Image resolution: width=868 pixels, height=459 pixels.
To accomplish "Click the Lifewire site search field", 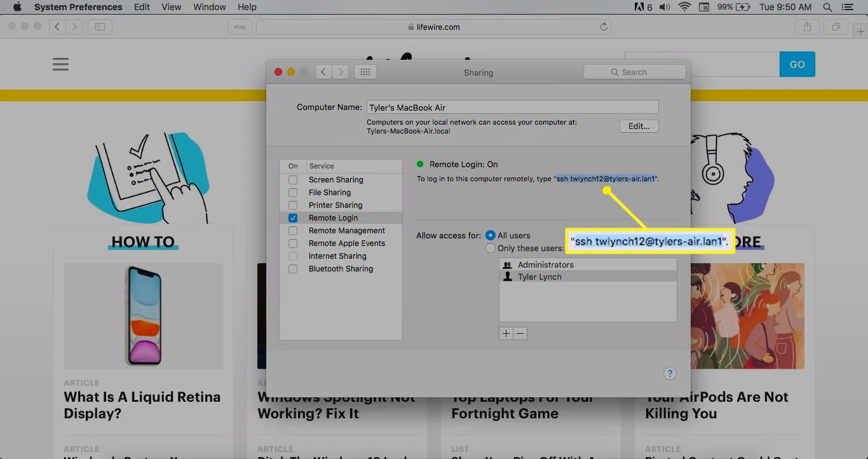I will pos(702,64).
